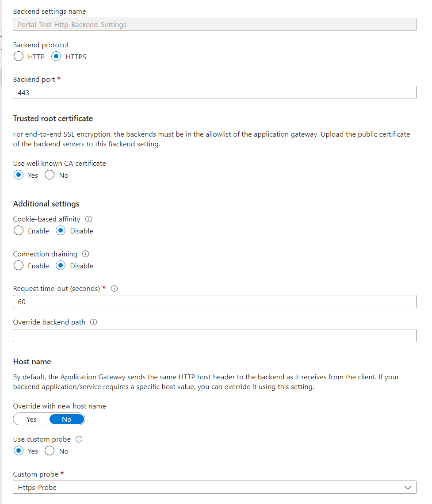432x504 pixels.
Task: Choose No for well known CA certificate
Action: pos(50,175)
